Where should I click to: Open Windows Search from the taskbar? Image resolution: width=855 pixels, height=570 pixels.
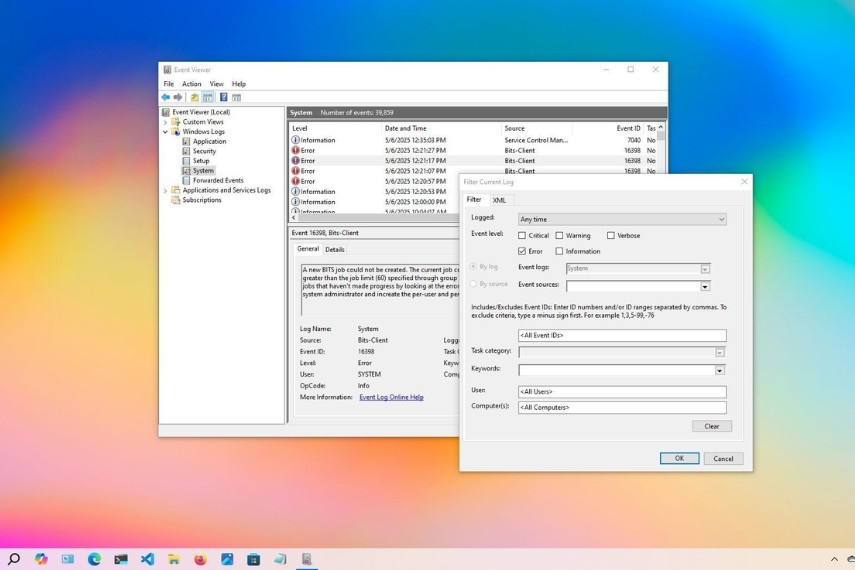coord(14,559)
